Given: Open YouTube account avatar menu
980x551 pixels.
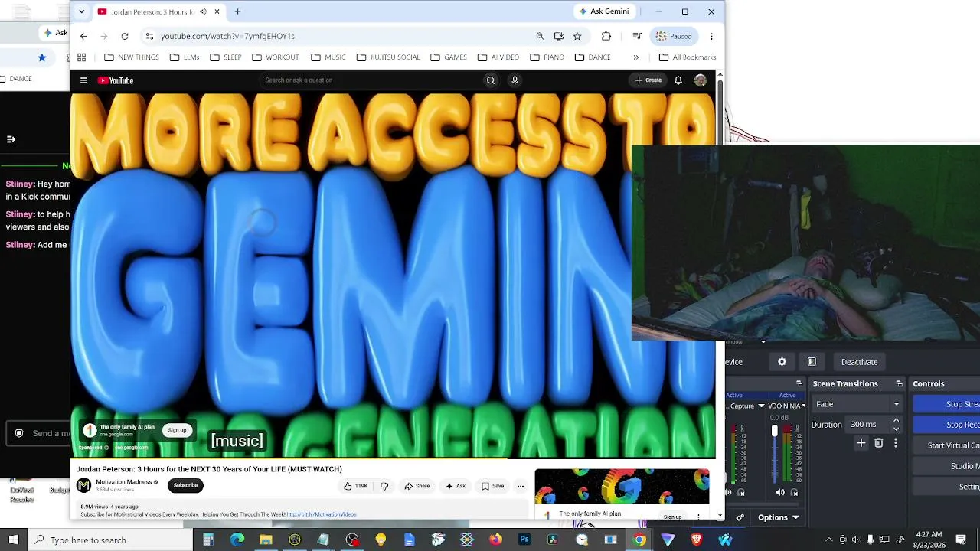Looking at the screenshot, I should pyautogui.click(x=700, y=80).
